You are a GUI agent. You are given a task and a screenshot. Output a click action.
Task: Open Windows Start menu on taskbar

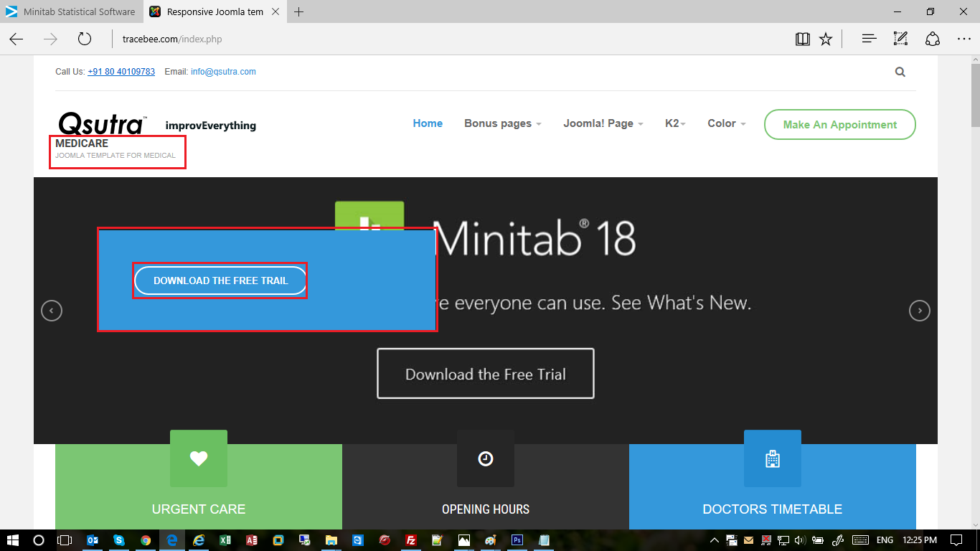[13, 540]
